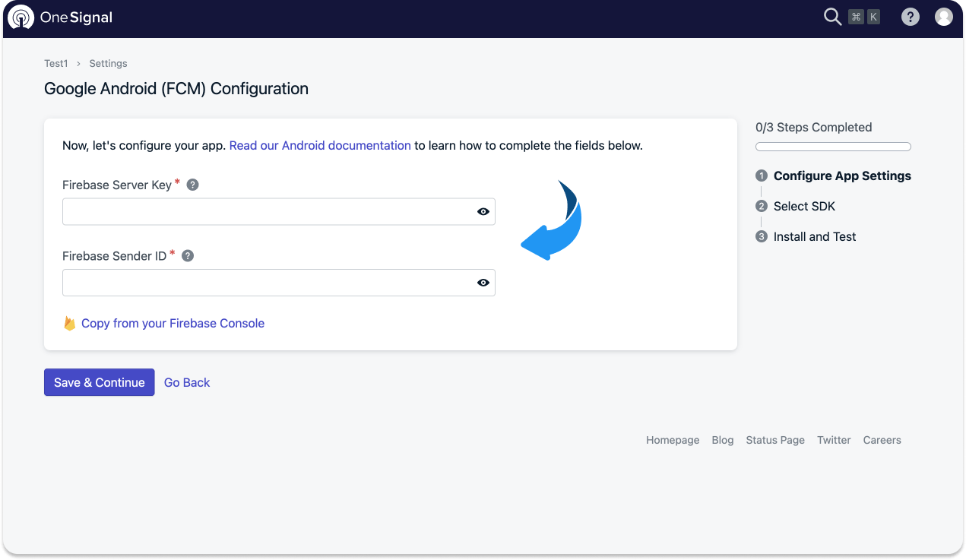Show help tooltip for Firebase Server Key

pyautogui.click(x=193, y=185)
